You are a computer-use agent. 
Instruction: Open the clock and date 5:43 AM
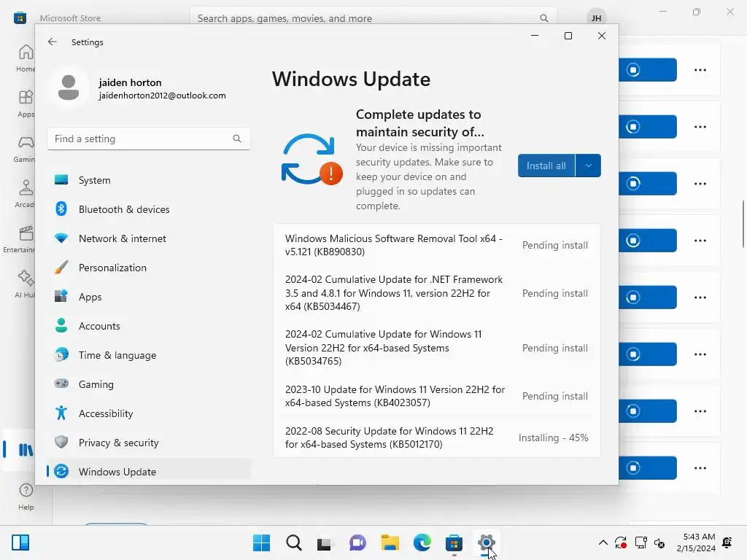click(x=696, y=542)
